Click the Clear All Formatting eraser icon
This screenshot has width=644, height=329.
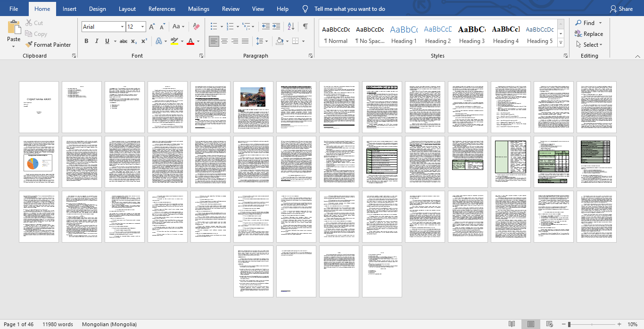197,27
